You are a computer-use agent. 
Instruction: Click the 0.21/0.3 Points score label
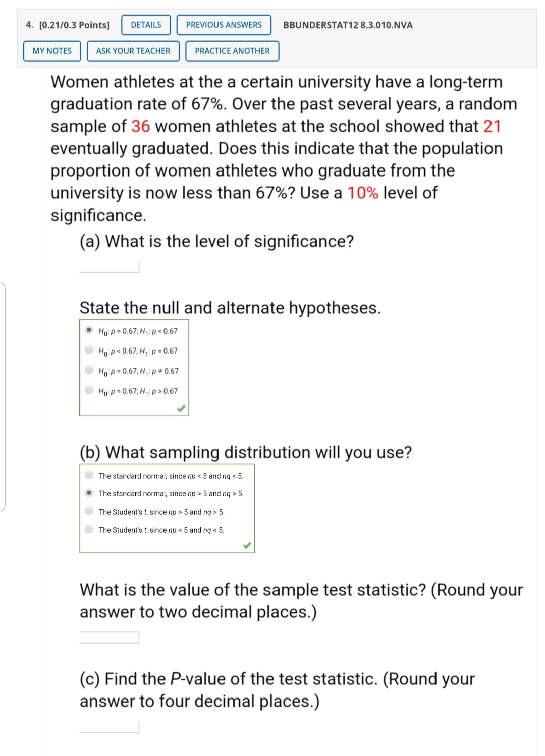(74, 25)
